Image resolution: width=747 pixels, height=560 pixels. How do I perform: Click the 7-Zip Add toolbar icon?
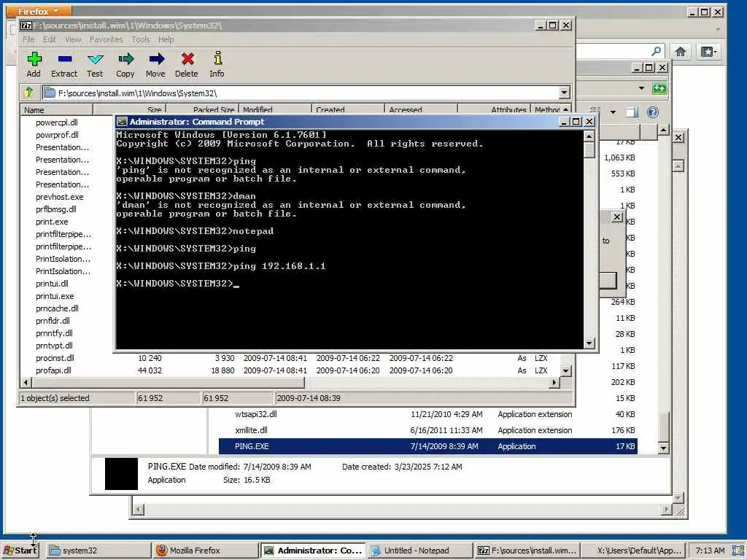point(34,59)
